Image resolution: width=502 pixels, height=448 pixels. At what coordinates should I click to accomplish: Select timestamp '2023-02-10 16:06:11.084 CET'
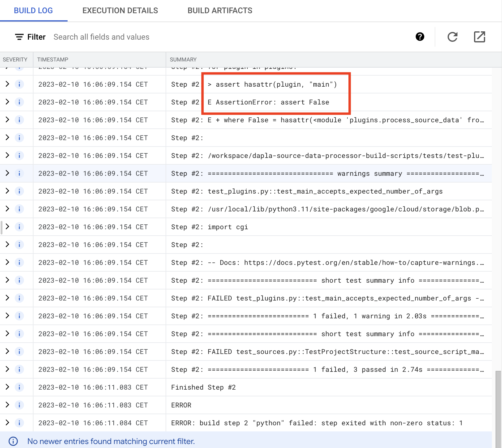pos(93,423)
